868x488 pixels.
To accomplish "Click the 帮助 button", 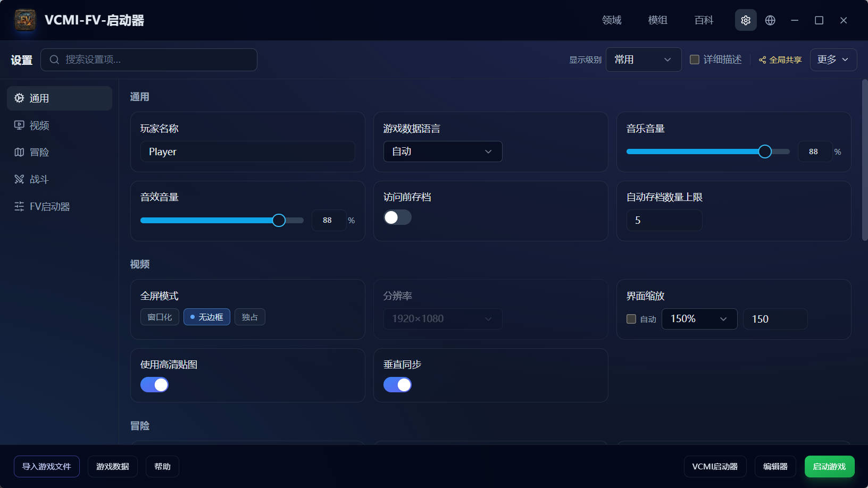I will [x=163, y=466].
